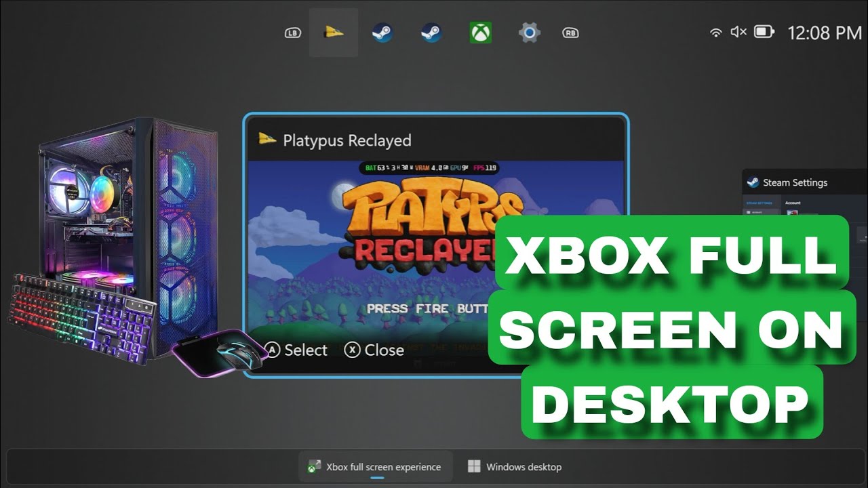Click the muted volume icon

click(738, 32)
